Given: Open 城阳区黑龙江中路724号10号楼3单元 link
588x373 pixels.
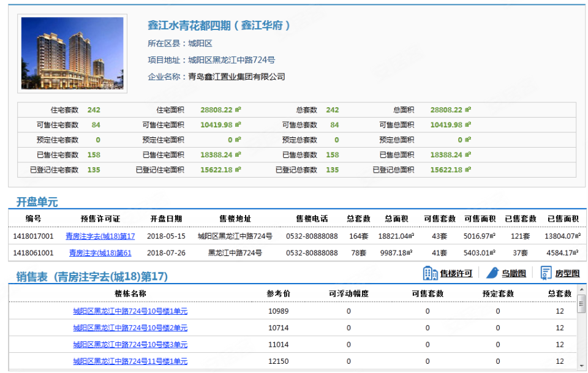Looking at the screenshot, I should coord(130,344).
